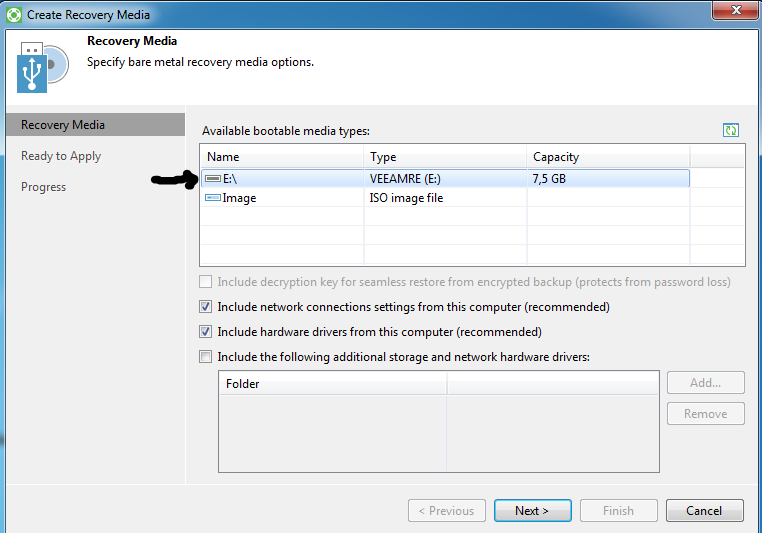The image size is (762, 533).
Task: Select the Ready to Apply step
Action: coord(61,156)
